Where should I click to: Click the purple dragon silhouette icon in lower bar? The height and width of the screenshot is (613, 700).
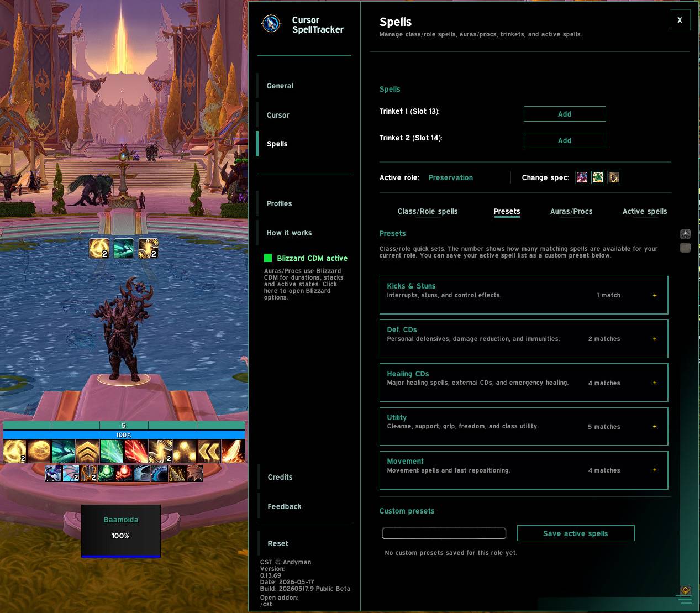pos(53,474)
